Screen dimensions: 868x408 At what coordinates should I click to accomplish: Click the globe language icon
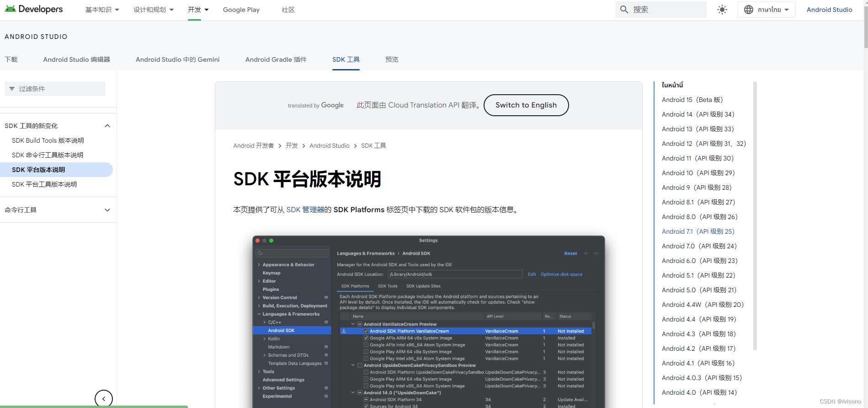click(x=749, y=10)
